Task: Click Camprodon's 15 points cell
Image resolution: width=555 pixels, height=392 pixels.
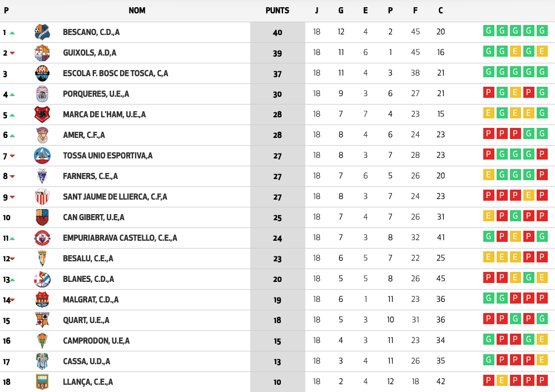Action: tap(277, 341)
